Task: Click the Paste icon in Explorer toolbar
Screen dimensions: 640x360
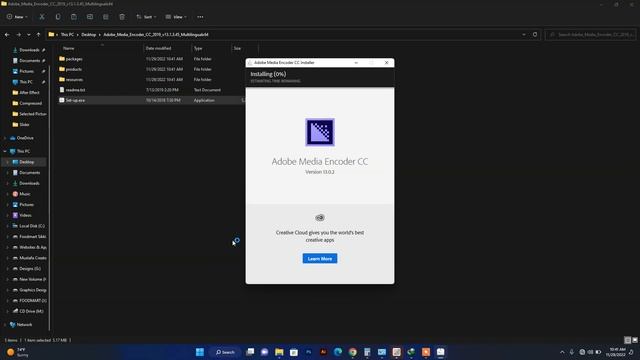Action: 73,17
